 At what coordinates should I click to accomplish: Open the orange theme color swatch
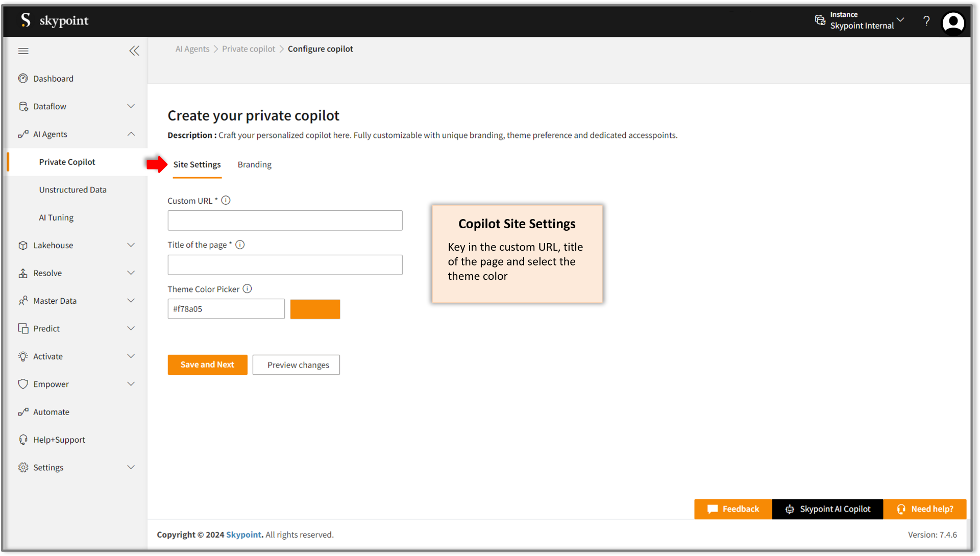[315, 309]
